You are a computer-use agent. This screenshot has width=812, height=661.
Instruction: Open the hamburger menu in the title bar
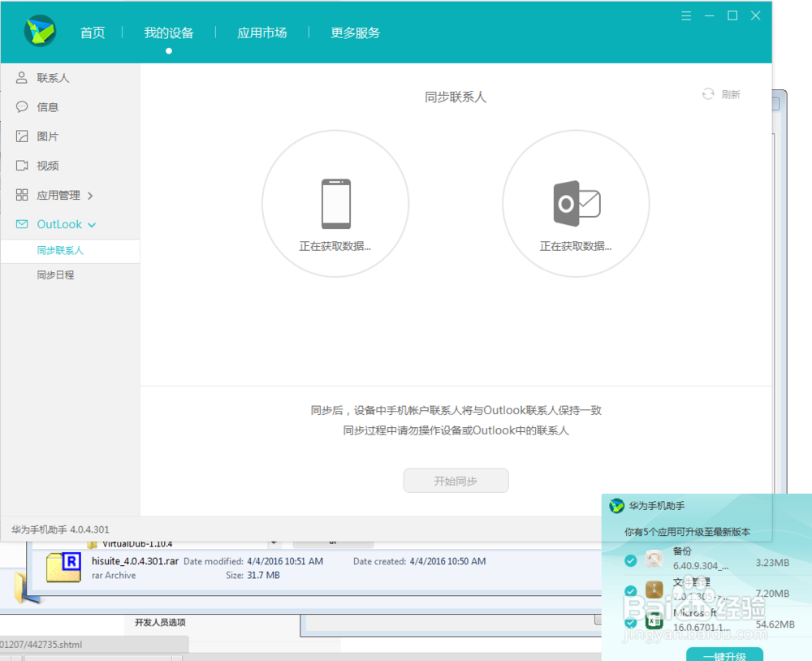click(x=686, y=15)
